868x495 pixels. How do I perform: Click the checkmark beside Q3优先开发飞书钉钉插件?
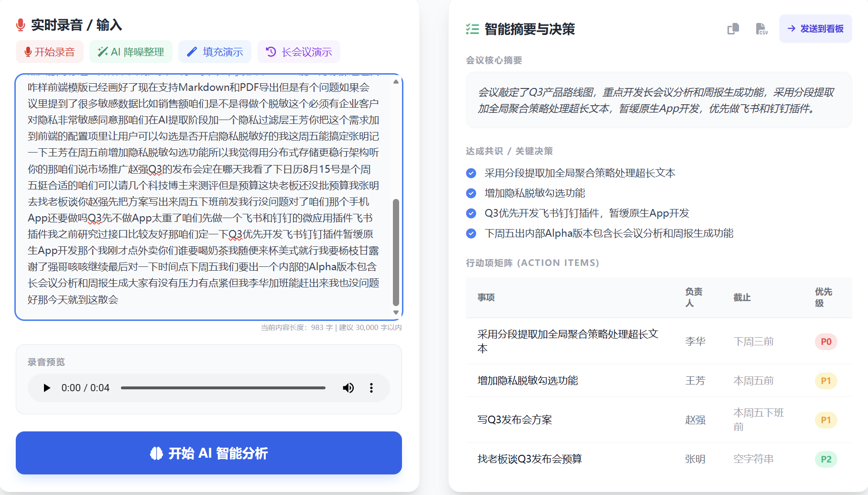(x=471, y=213)
